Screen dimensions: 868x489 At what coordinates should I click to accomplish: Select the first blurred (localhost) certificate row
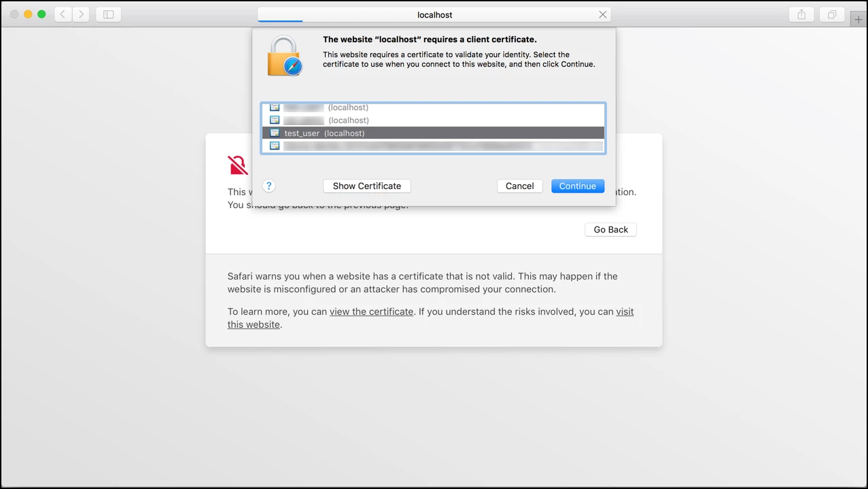[x=433, y=107]
